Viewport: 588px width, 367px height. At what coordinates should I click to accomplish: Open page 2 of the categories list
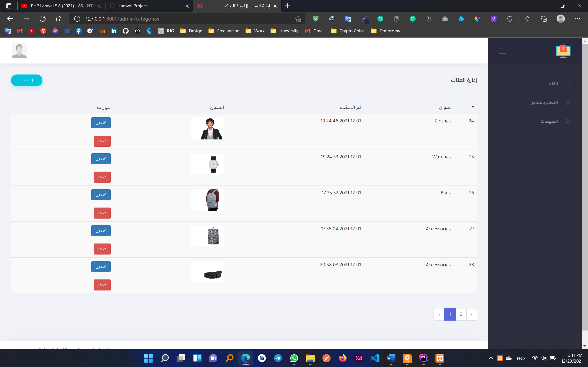[461, 314]
